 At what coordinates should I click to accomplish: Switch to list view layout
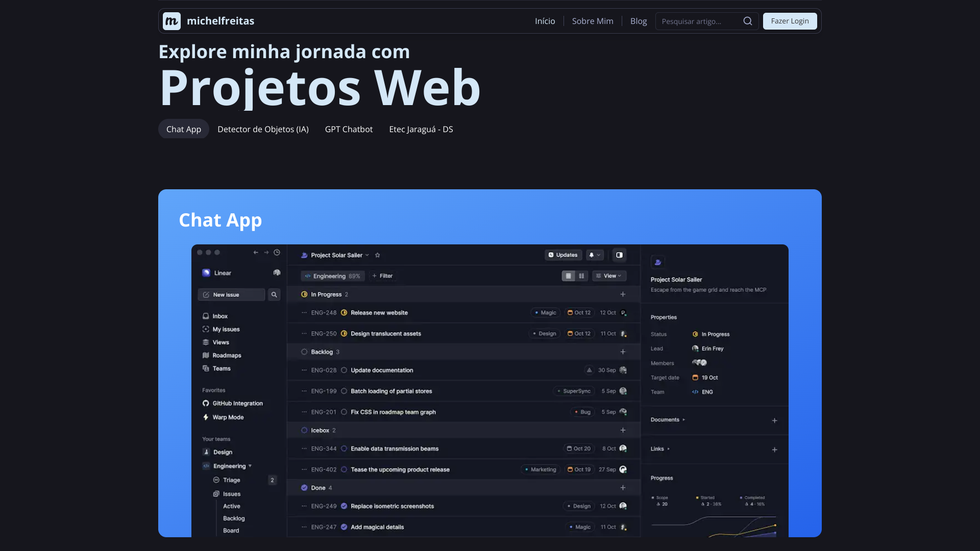click(568, 275)
